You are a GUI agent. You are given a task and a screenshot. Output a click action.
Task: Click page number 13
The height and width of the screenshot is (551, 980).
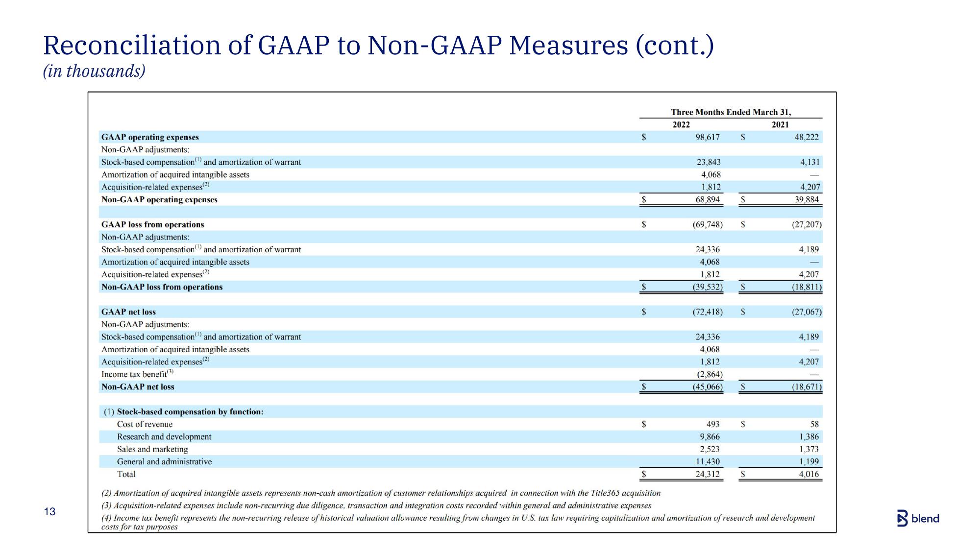click(x=49, y=512)
